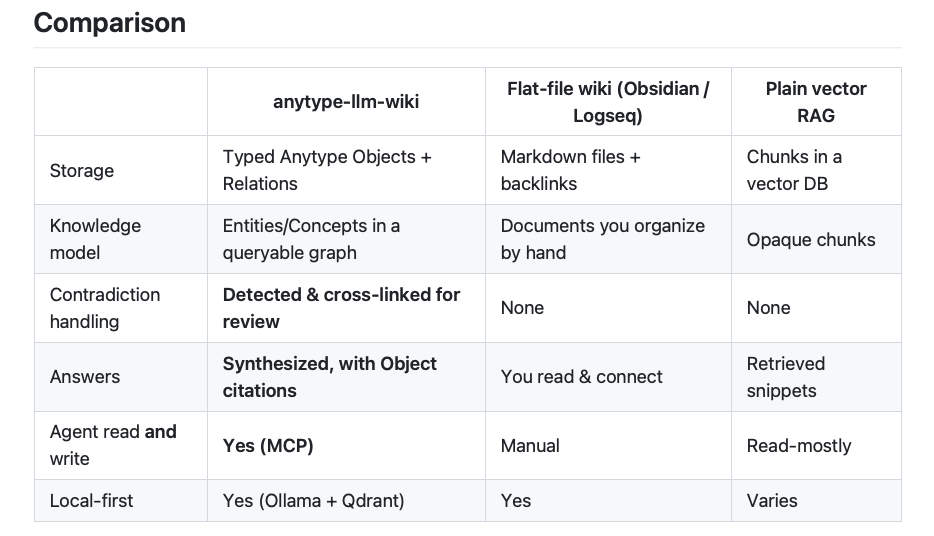Click the Plain vector RAG column header
The image size is (934, 536).
(x=816, y=102)
